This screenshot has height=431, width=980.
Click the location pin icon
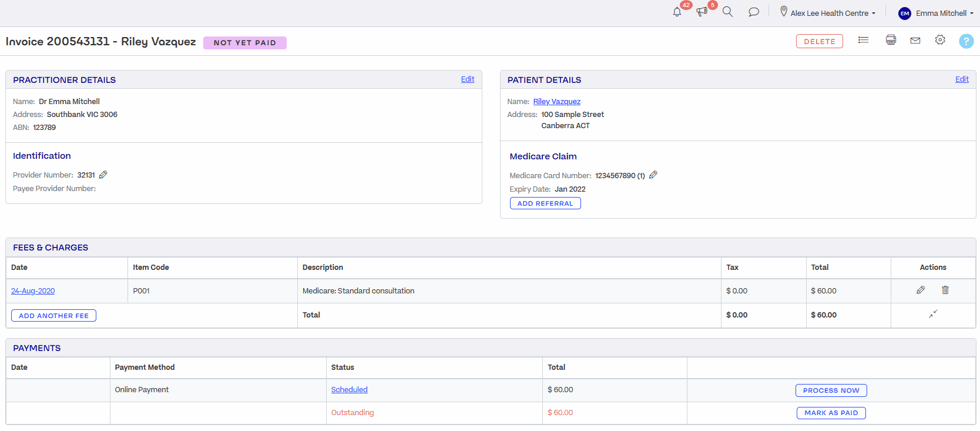pyautogui.click(x=783, y=12)
